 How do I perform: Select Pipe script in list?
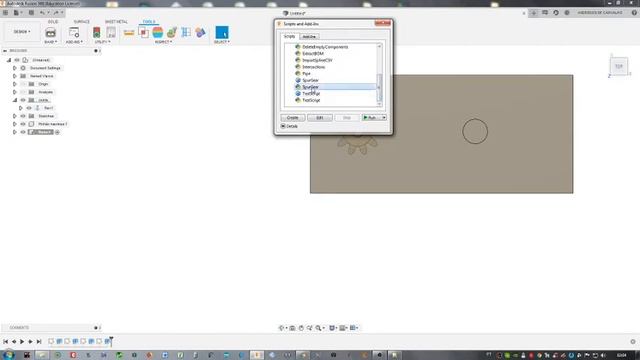coord(306,73)
